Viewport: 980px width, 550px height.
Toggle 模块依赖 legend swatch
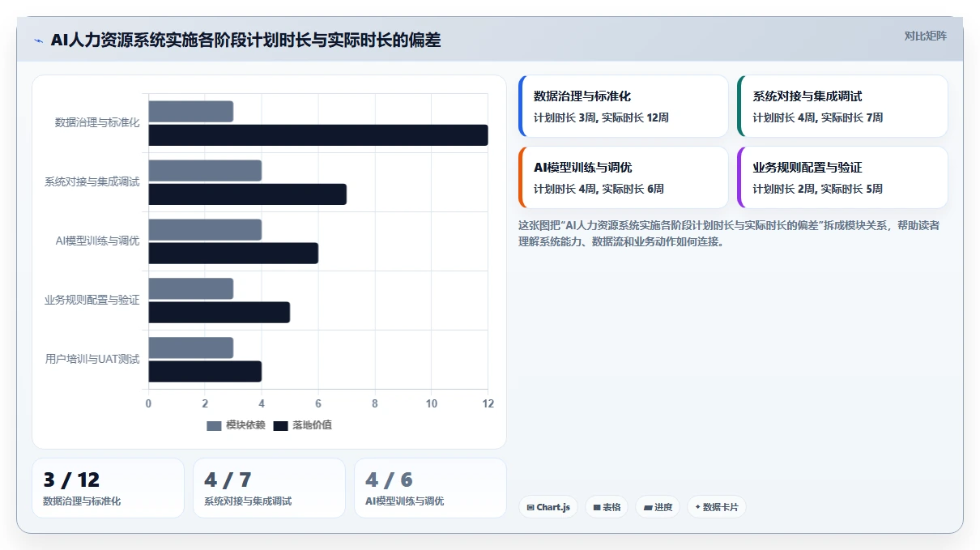tap(214, 425)
